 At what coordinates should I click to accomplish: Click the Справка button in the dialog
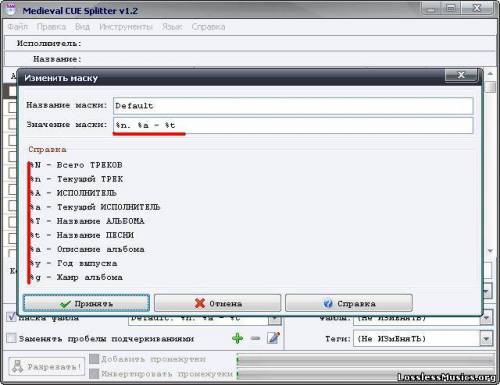click(349, 303)
